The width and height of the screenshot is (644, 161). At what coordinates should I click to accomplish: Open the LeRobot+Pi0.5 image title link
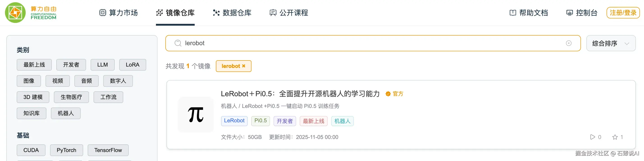(x=300, y=94)
